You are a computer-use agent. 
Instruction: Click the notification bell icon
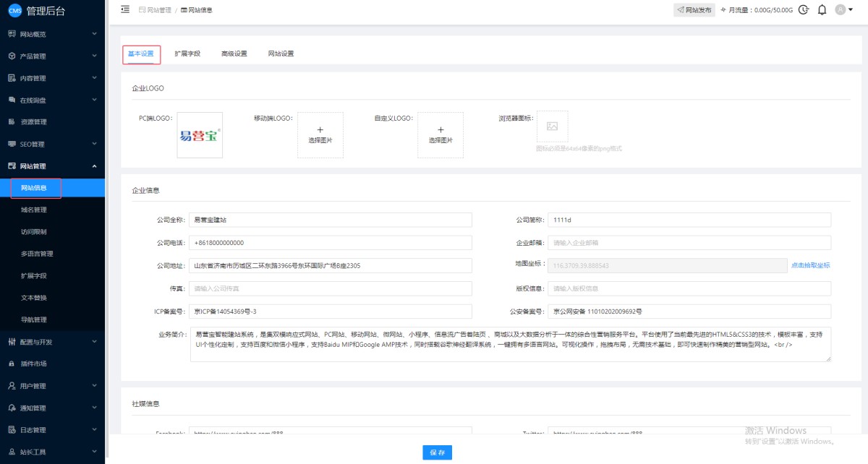pyautogui.click(x=822, y=10)
